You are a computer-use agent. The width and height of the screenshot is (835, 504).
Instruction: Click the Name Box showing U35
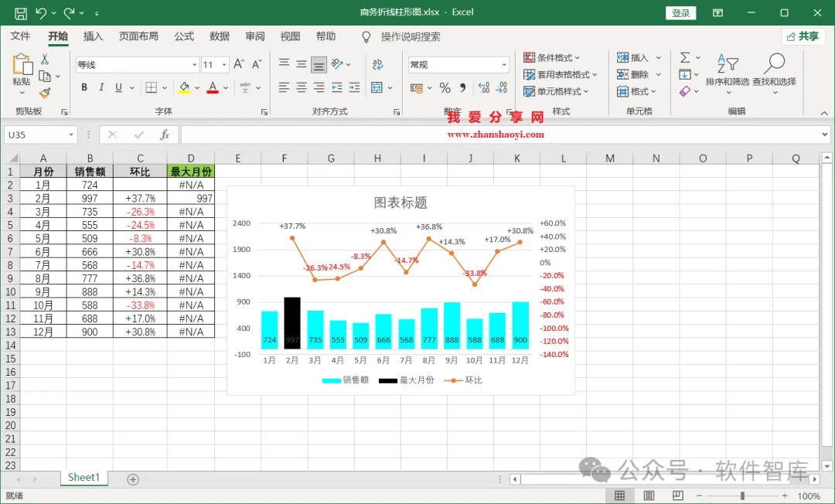(40, 135)
